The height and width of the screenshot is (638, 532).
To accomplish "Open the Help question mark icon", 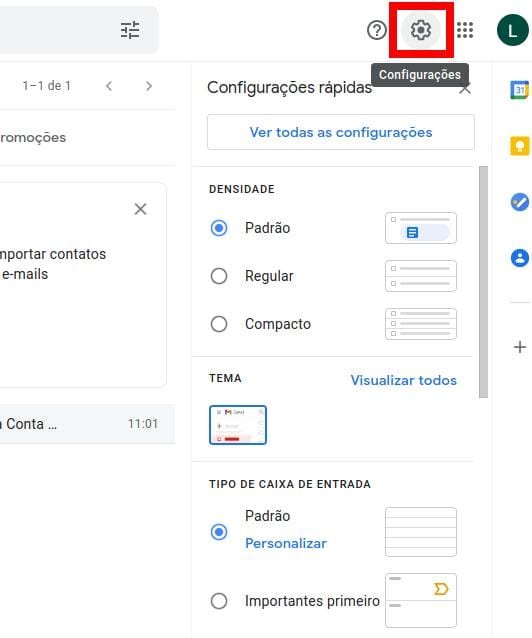I will tap(377, 30).
